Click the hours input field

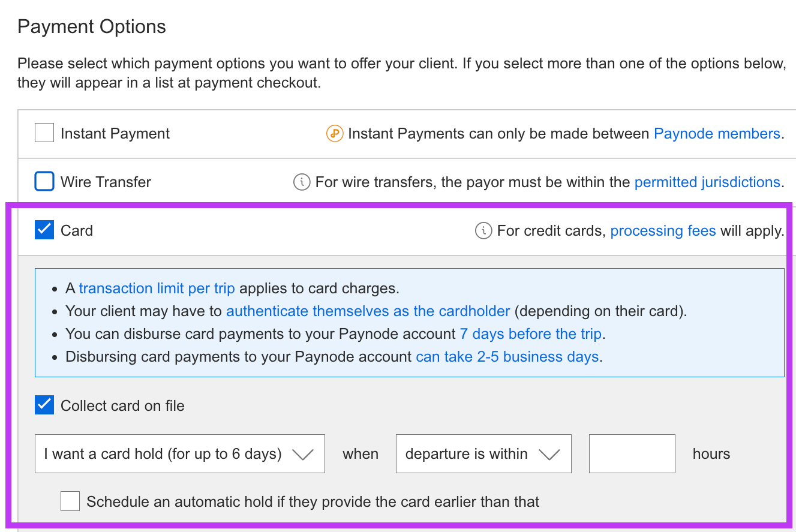point(632,454)
